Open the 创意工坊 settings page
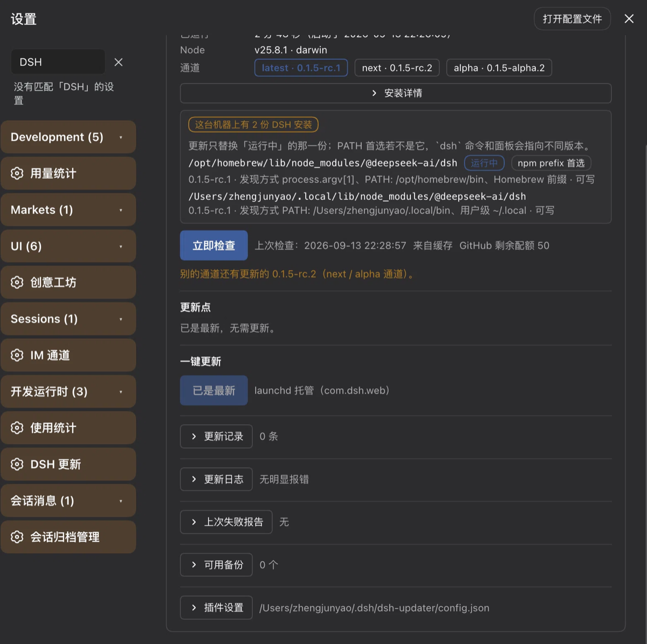Viewport: 647px width, 644px height. (x=68, y=282)
